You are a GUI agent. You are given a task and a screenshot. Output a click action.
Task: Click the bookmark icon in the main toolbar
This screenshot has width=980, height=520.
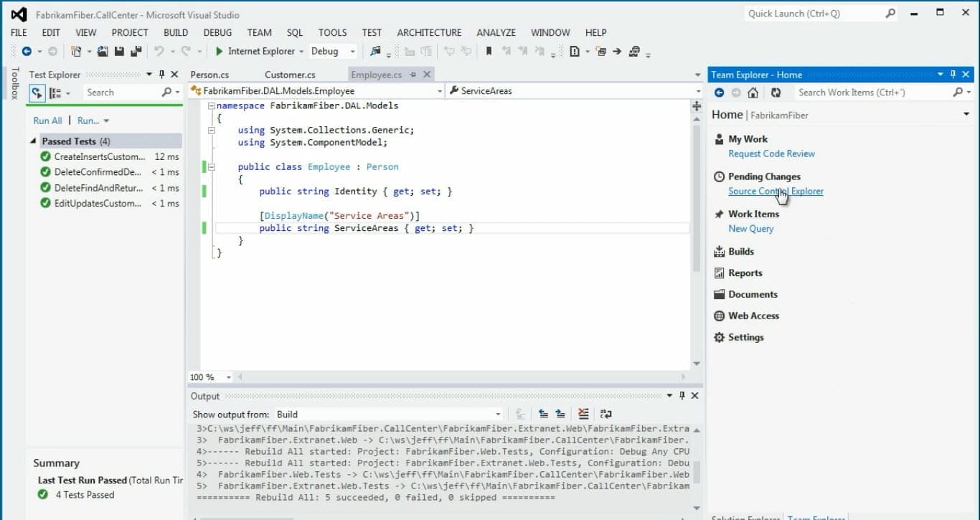tap(489, 52)
